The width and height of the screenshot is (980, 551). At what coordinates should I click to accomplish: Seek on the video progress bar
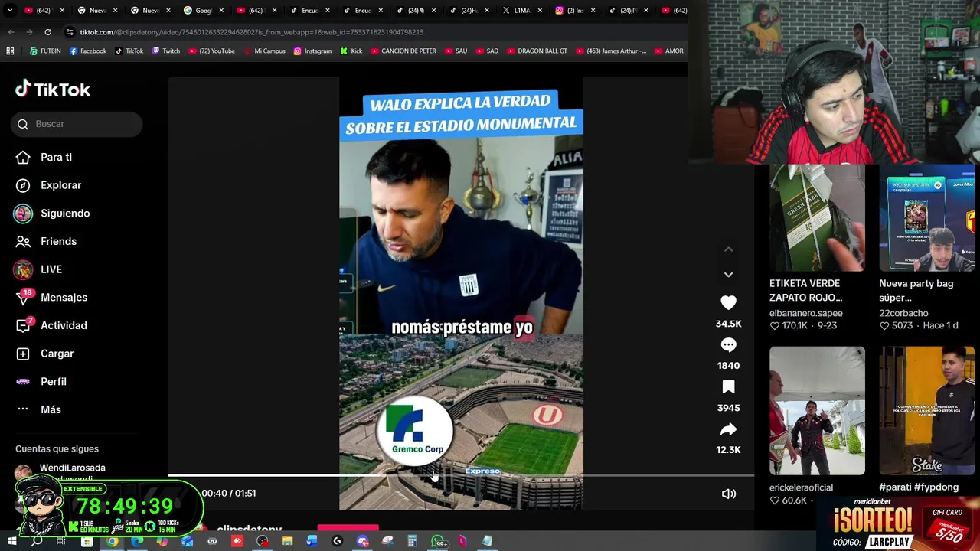[461, 475]
